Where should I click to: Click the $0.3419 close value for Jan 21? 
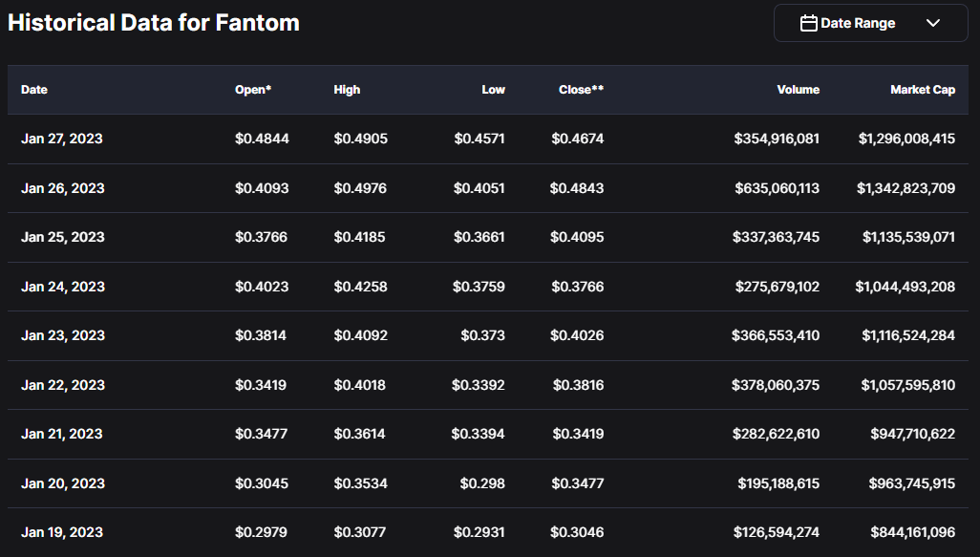pyautogui.click(x=578, y=434)
